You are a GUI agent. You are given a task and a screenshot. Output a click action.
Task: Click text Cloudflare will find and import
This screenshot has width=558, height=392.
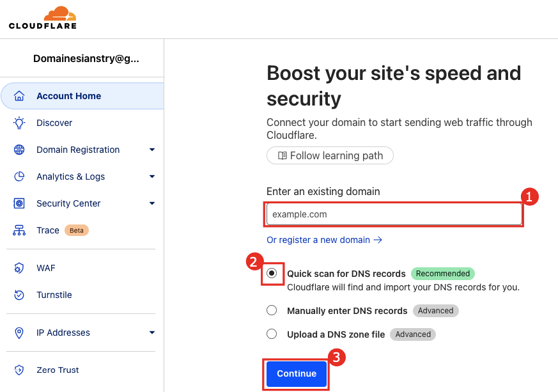point(403,287)
